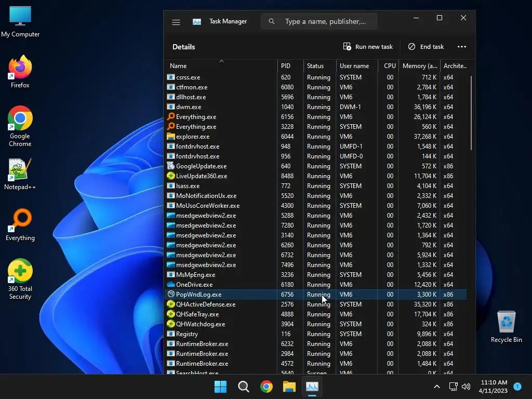Click the OneDrive.exe cloud icon
This screenshot has height=399, width=532.
[170, 284]
